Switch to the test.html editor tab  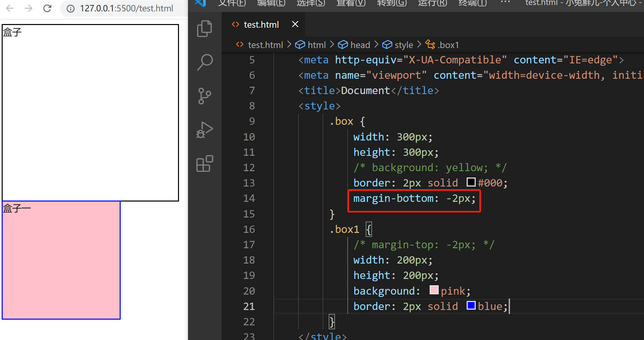261,24
